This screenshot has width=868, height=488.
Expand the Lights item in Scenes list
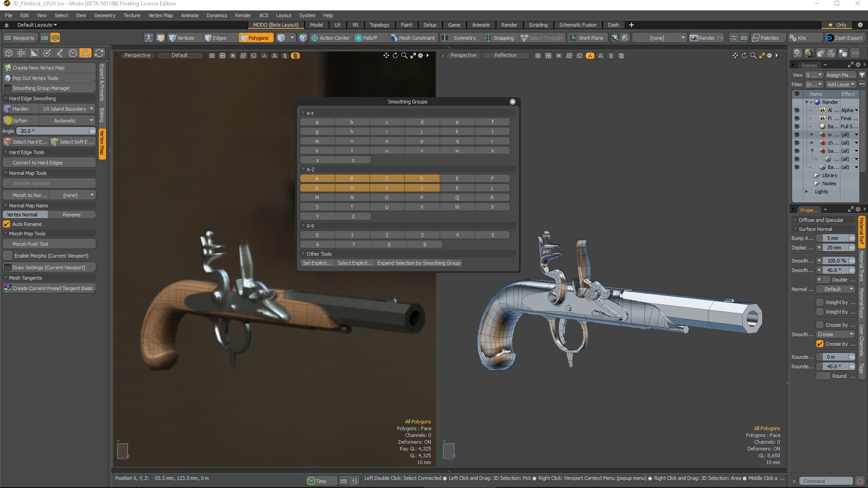[807, 192]
